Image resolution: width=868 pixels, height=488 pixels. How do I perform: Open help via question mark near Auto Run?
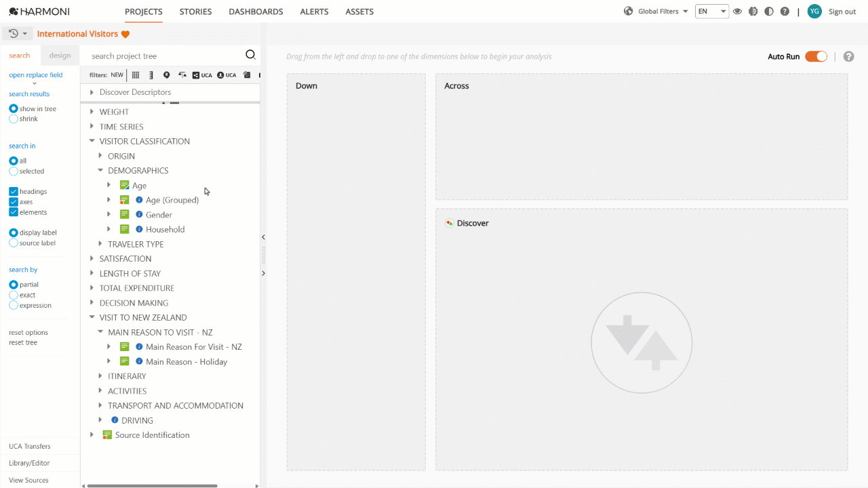[848, 56]
